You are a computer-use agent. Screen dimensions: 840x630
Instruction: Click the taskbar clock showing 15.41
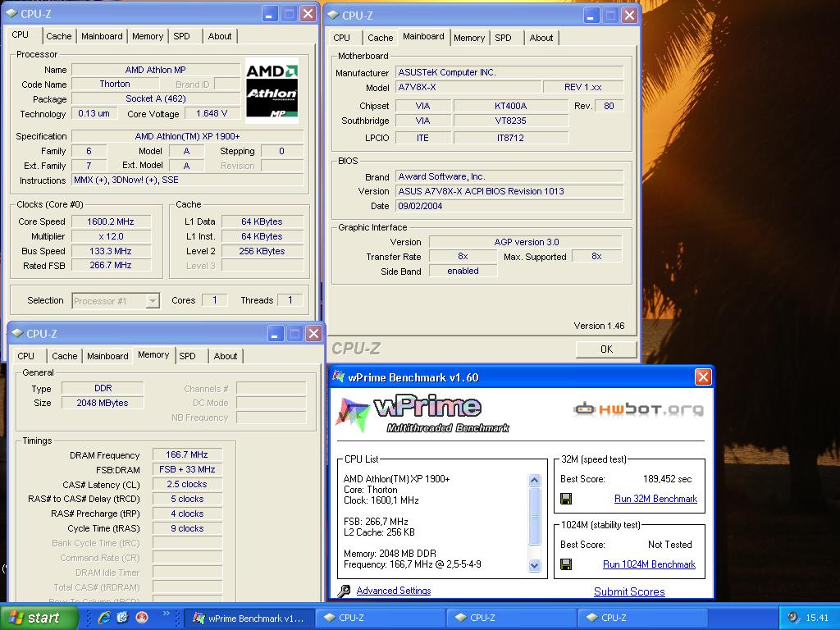tap(818, 618)
